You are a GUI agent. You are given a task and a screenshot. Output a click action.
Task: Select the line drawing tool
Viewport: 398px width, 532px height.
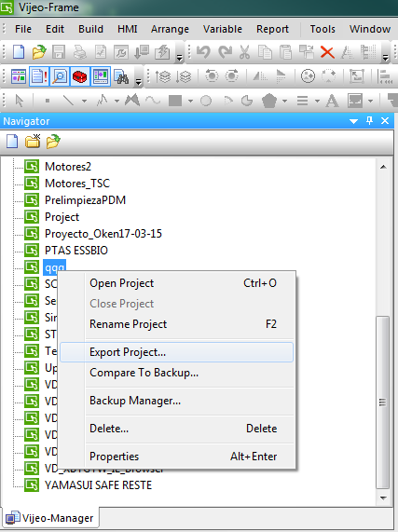coord(68,101)
